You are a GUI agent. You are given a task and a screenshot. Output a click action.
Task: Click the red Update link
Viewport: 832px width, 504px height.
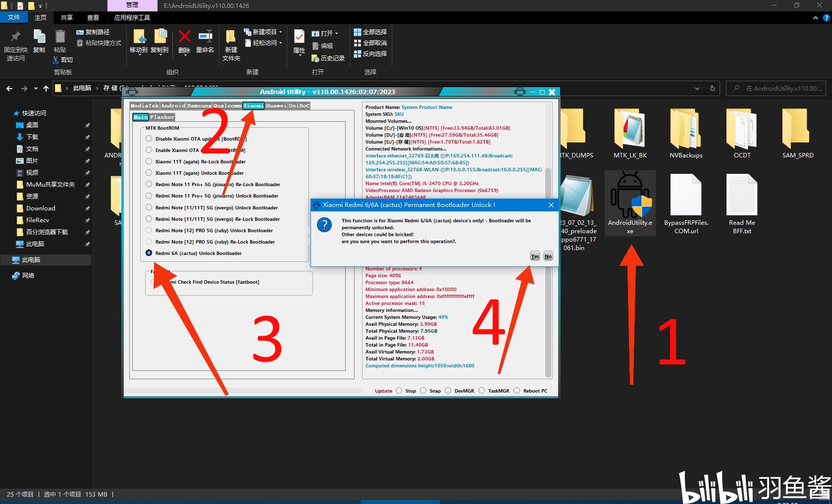click(x=383, y=391)
